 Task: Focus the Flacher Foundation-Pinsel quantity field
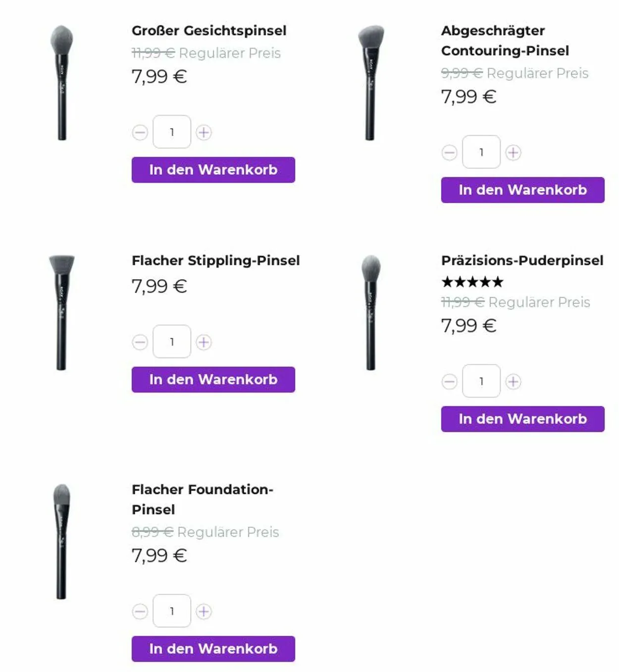click(172, 611)
